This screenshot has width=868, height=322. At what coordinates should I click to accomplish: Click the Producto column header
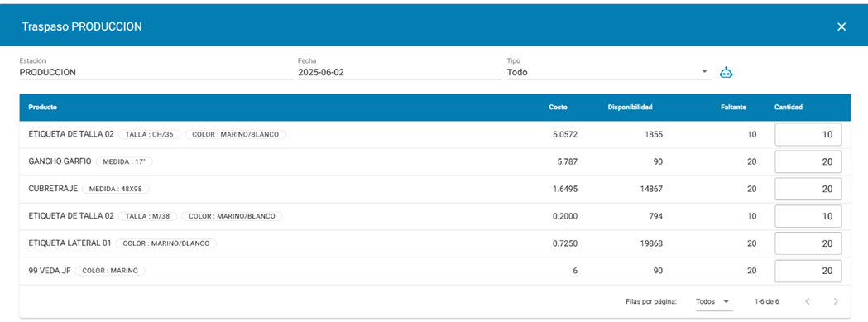(x=43, y=107)
